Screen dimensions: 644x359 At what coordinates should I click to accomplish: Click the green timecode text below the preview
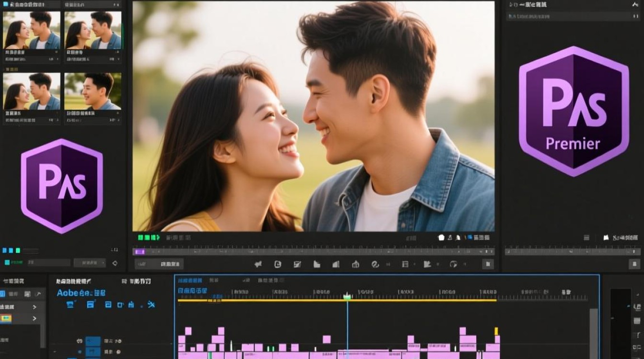[x=149, y=237]
